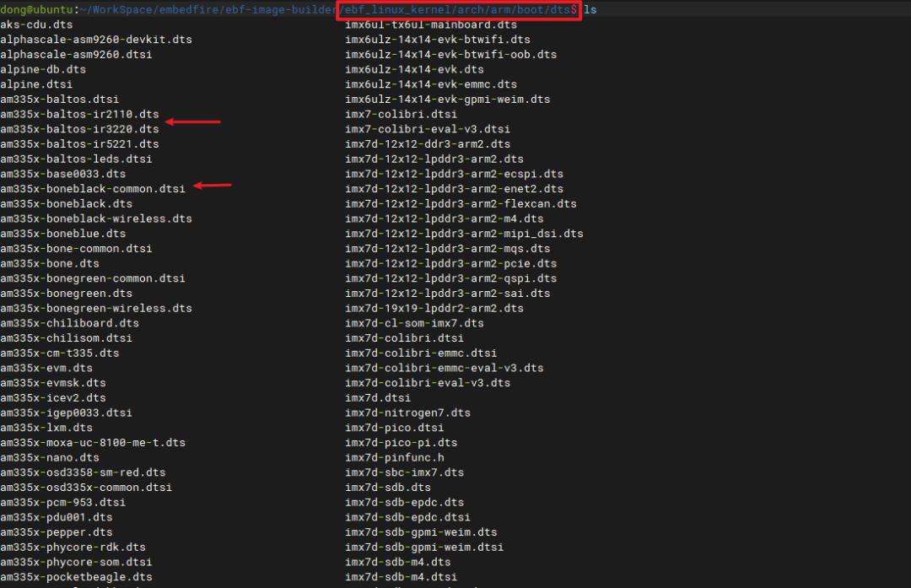Click the dong@ubuntu username in the prompt

tap(36, 9)
